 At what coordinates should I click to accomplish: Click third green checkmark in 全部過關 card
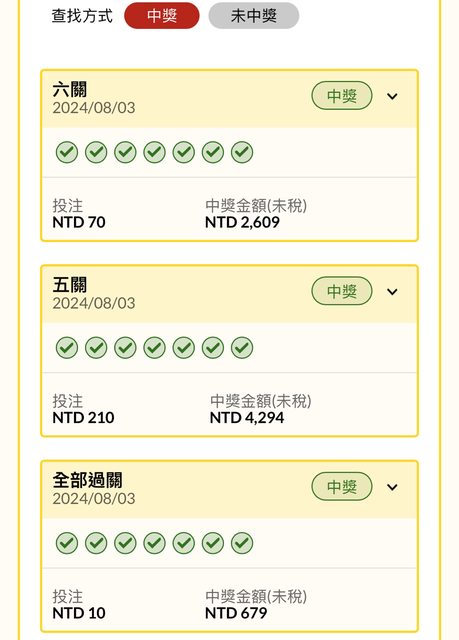pos(125,543)
